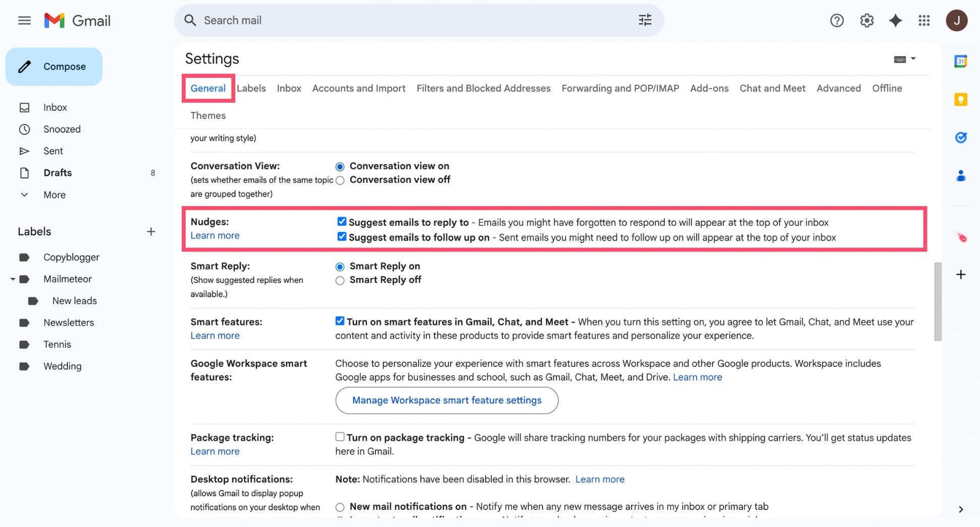Viewport: 980px width, 527px height.
Task: Open Google Keep in the side panel
Action: [961, 100]
